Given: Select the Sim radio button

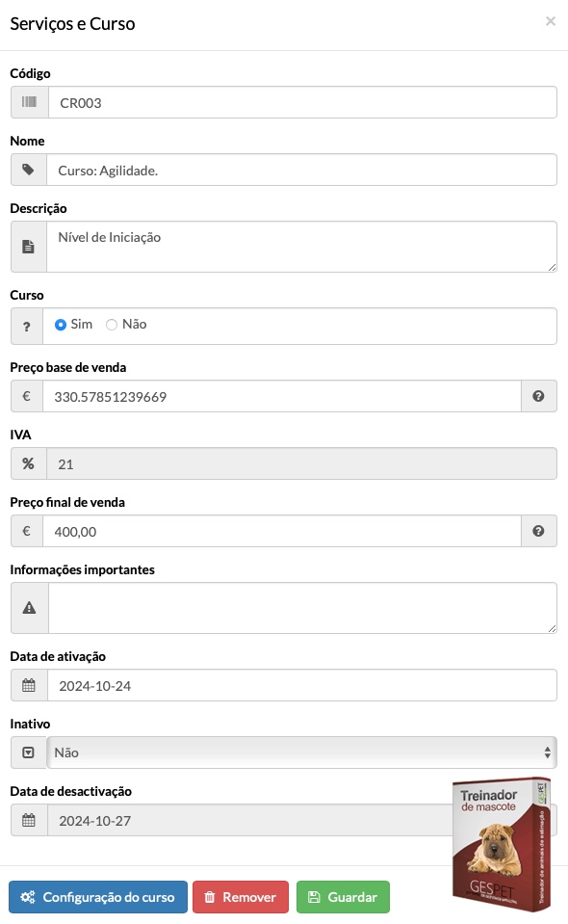Looking at the screenshot, I should tap(60, 325).
